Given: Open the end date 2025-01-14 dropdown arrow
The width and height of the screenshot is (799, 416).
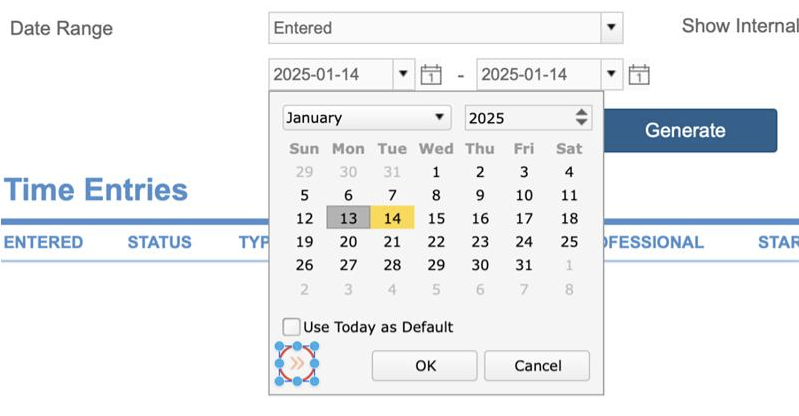Looking at the screenshot, I should (x=611, y=74).
